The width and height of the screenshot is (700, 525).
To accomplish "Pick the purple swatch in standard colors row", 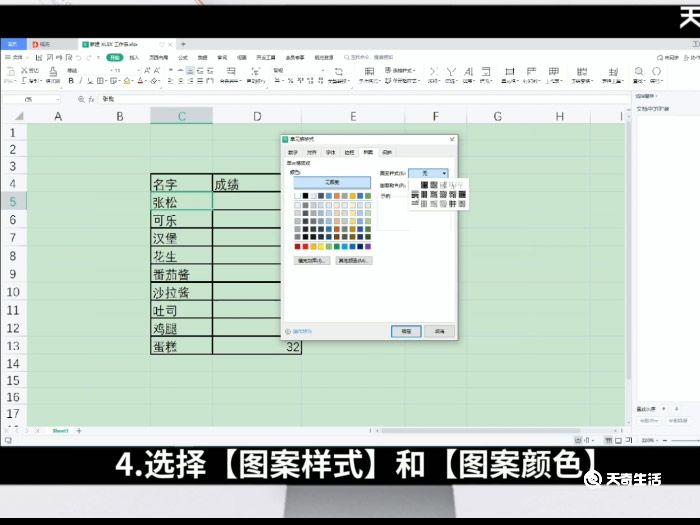I will click(368, 246).
